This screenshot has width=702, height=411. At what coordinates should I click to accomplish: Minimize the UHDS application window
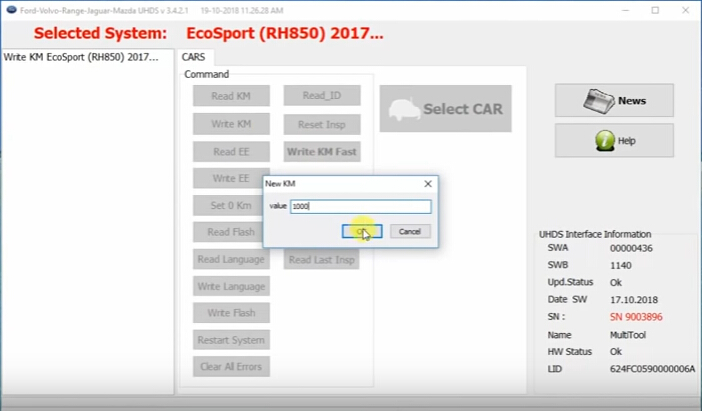coord(626,10)
